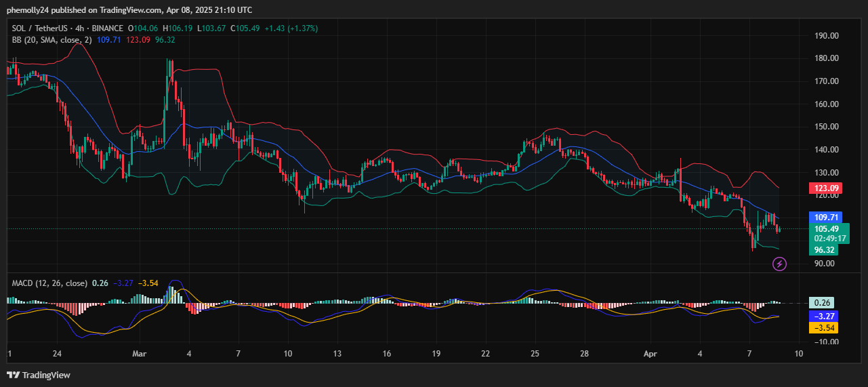The height and width of the screenshot is (387, 868).
Task: Click the purple lightning bolt icon
Action: (x=779, y=264)
